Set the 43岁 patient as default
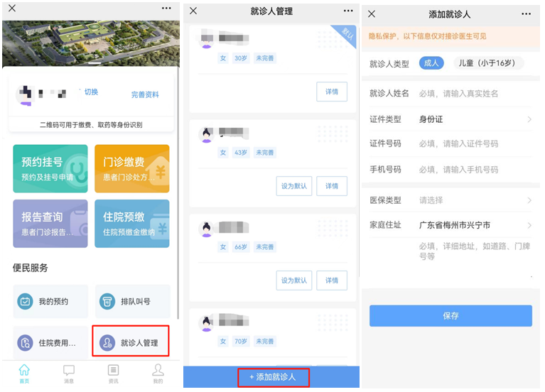545x392 pixels. 293,186
